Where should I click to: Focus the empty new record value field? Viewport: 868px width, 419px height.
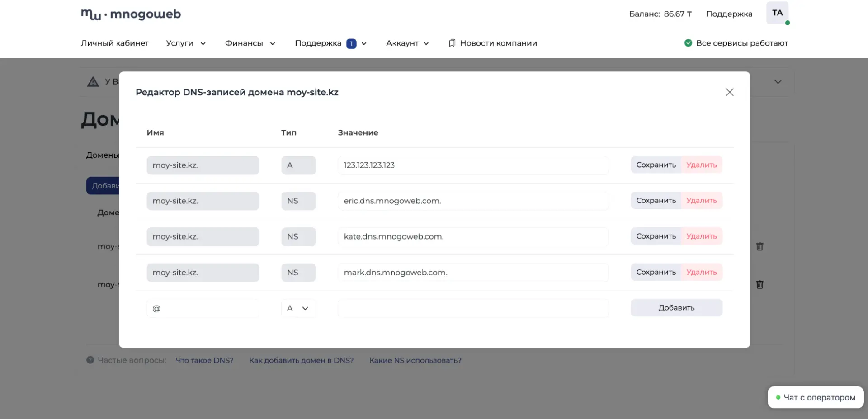click(473, 308)
